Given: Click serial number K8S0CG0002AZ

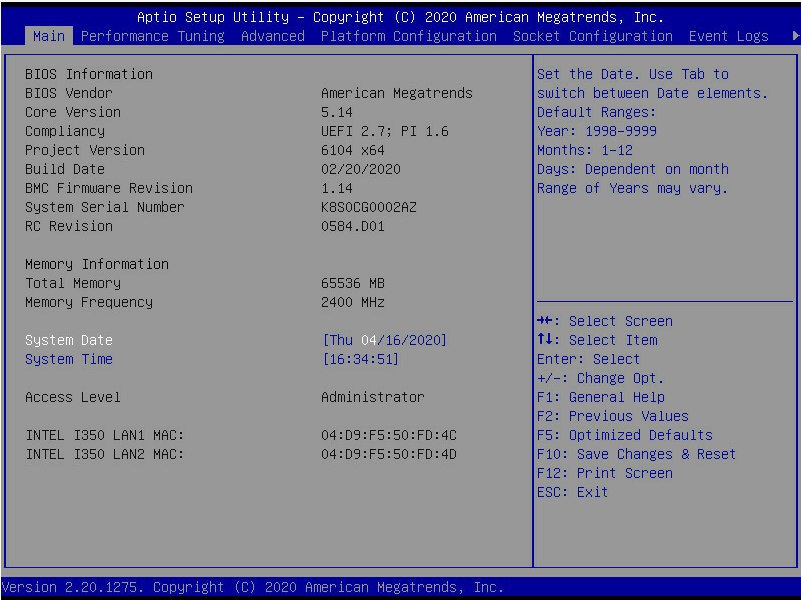Looking at the screenshot, I should [x=369, y=207].
